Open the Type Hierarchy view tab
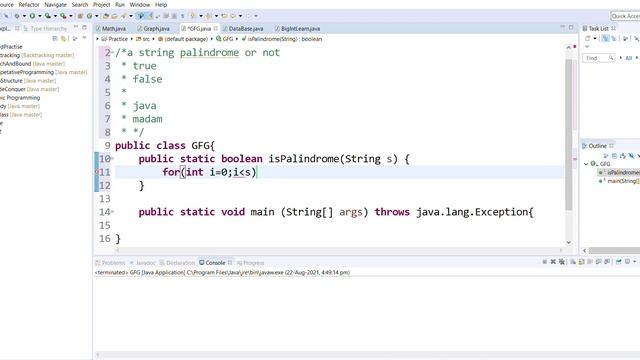 45,29
